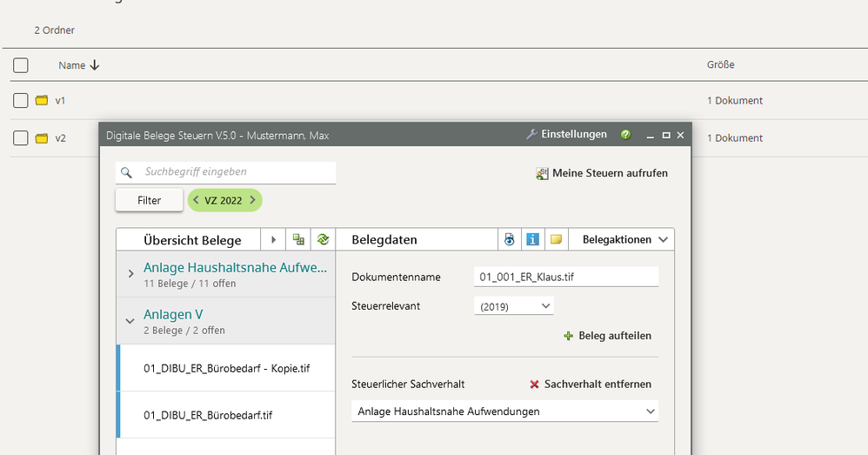Tick the checkbox for folder v2
868x455 pixels.
(x=21, y=138)
